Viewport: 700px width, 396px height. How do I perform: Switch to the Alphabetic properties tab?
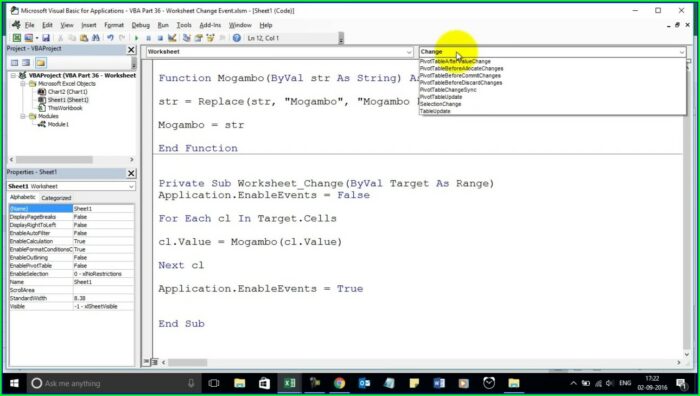[22, 197]
